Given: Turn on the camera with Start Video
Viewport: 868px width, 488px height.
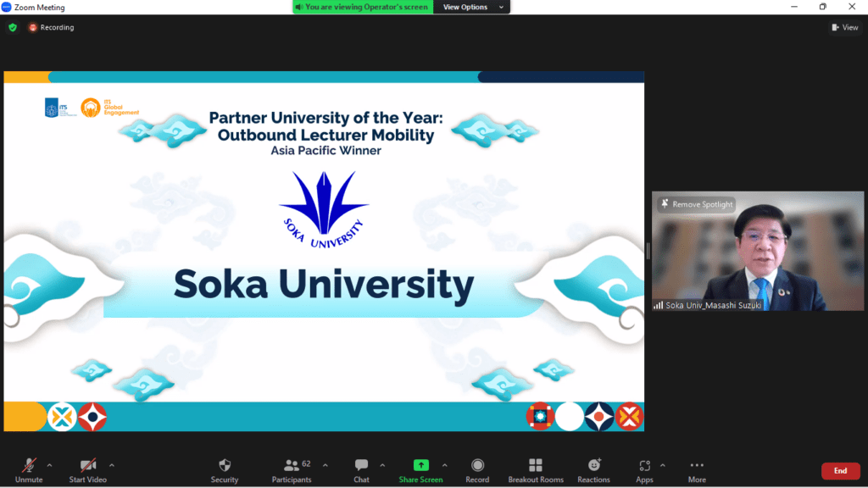Looking at the screenshot, I should click(88, 470).
